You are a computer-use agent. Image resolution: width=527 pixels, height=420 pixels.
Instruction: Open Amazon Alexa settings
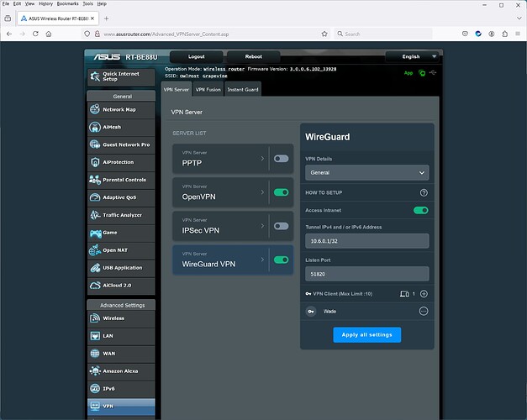(121, 371)
